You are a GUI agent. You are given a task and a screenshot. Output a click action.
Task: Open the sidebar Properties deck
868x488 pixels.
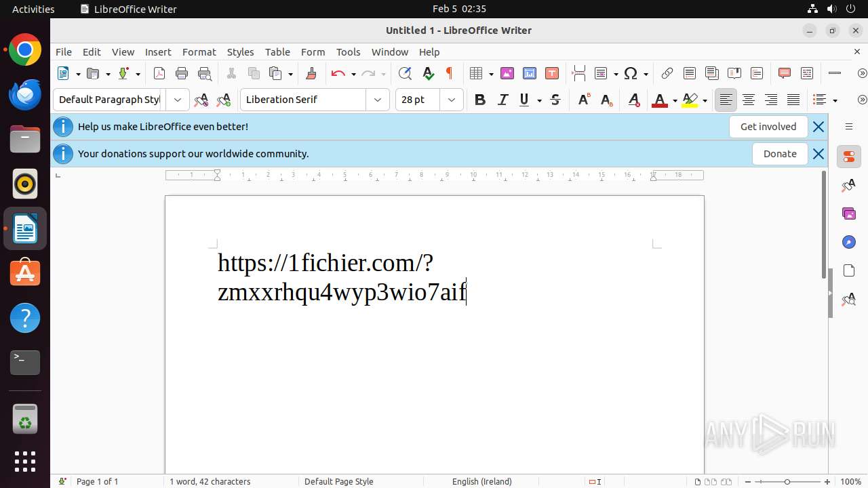[849, 157]
